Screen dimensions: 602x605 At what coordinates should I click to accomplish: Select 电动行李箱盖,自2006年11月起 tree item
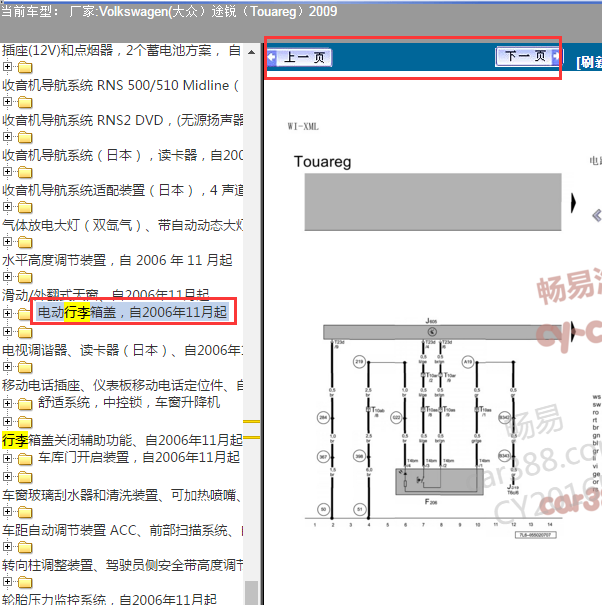tap(132, 312)
